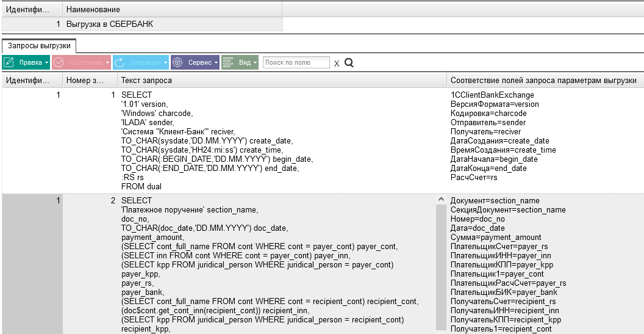Select the Выгрузка в СБЕРБАНК row
Viewport: 644px width, 334px height.
(x=142, y=24)
